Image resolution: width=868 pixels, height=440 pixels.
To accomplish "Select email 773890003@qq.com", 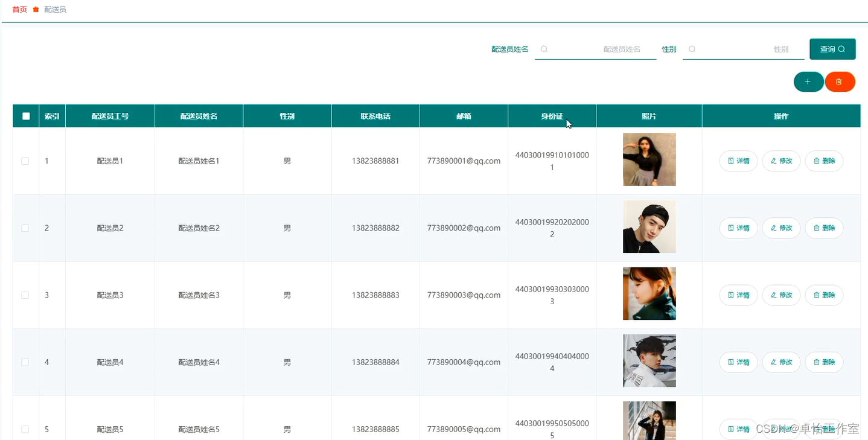I will pos(464,295).
